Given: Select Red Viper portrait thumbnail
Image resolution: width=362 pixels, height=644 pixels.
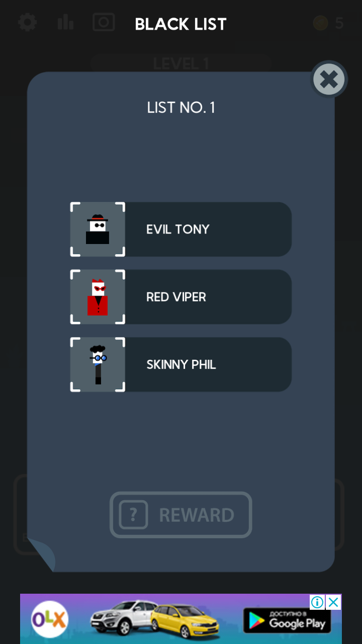Looking at the screenshot, I should tap(98, 297).
